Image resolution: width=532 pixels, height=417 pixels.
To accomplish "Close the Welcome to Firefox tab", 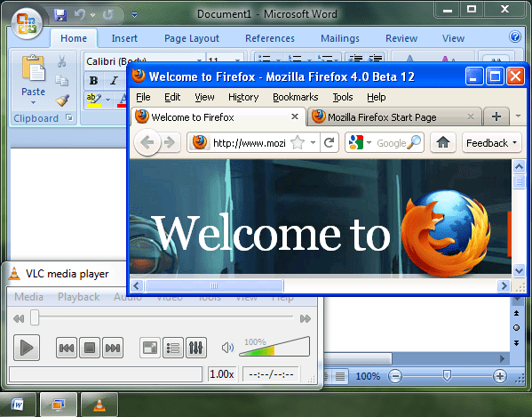I will [x=295, y=116].
